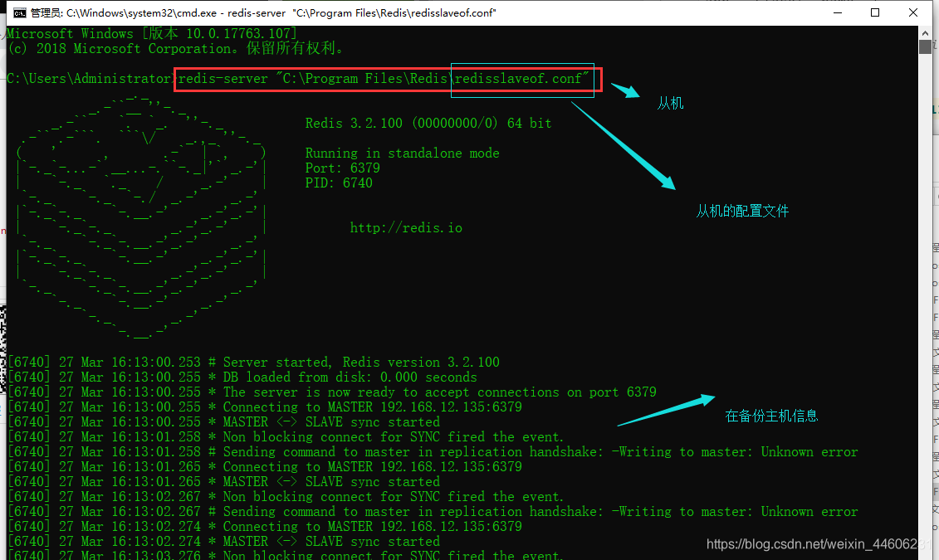Screen dimensions: 939x560
Task: Click the 'DB loaded from disk: 0.000 seconds' line
Action: (242, 377)
